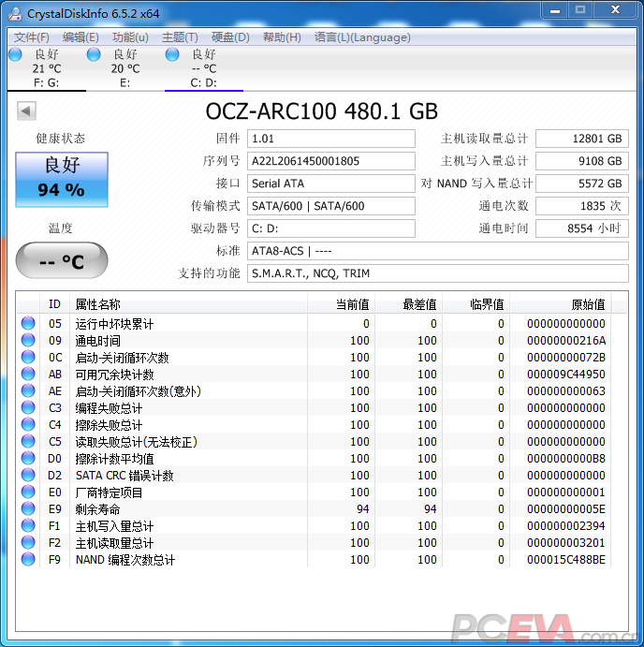Screen dimensions: 644x647
Task: Open the 语言(L)(Language) menu
Action: pyautogui.click(x=362, y=37)
